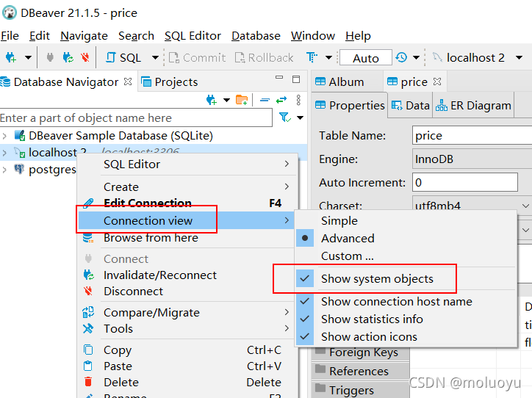Image resolution: width=532 pixels, height=398 pixels.
Task: Maximize the Database Navigator panel
Action: tap(296, 79)
